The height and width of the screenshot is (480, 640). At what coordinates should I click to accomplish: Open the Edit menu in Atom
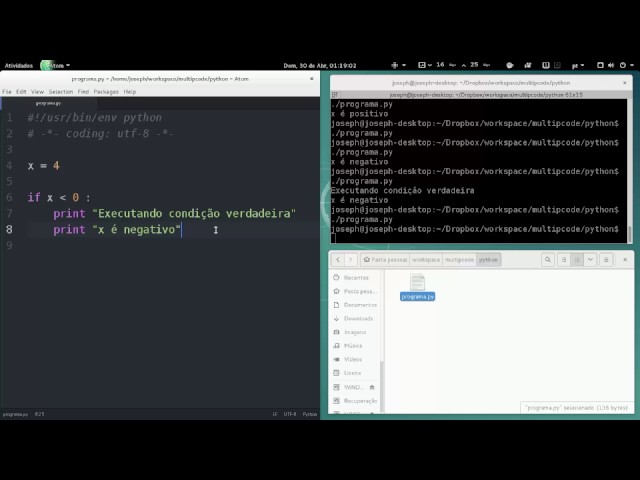(x=21, y=92)
